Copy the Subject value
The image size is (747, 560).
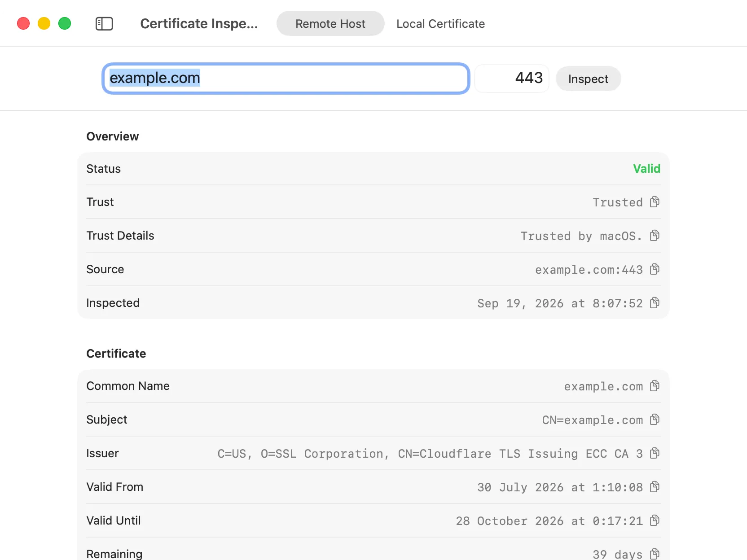click(655, 420)
